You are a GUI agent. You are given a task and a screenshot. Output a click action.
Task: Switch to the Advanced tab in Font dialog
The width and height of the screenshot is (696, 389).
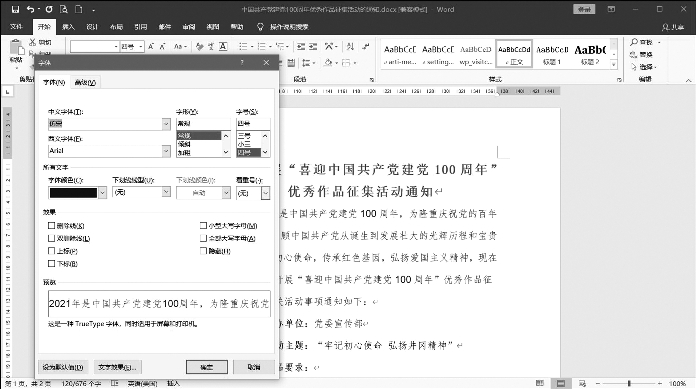pyautogui.click(x=85, y=82)
